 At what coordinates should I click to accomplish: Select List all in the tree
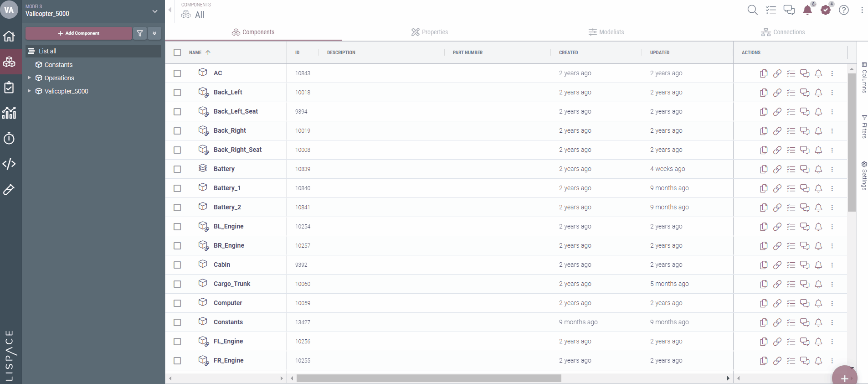[x=93, y=51]
